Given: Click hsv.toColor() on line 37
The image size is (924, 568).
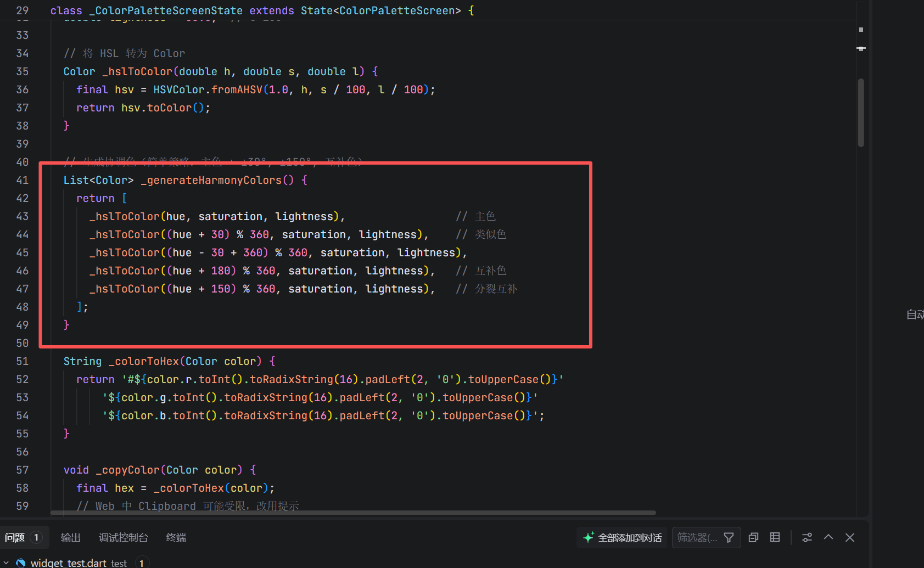Looking at the screenshot, I should [x=163, y=108].
